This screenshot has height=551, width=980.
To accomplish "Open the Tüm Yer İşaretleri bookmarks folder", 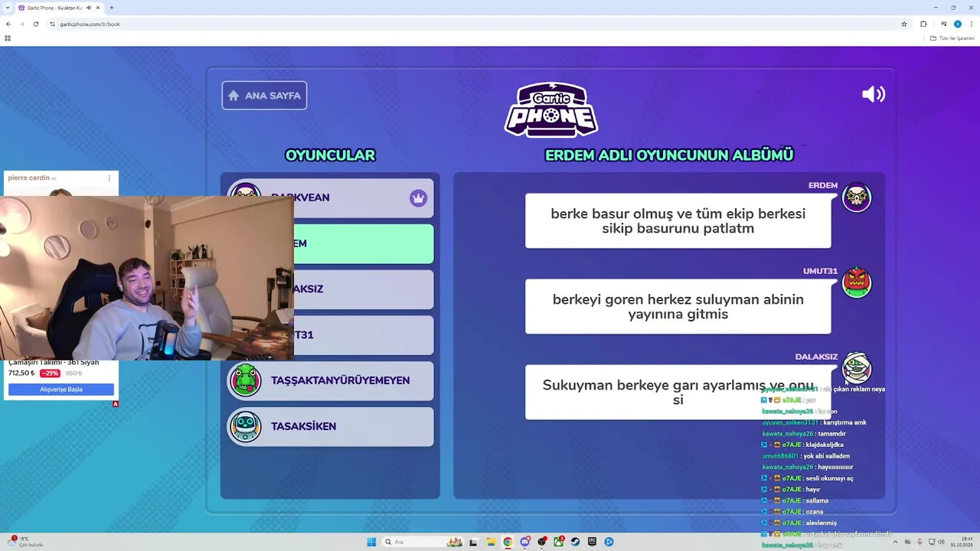I will (x=952, y=37).
